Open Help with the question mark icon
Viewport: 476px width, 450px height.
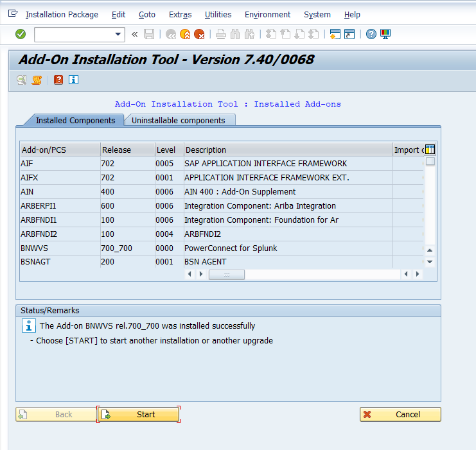[x=371, y=34]
